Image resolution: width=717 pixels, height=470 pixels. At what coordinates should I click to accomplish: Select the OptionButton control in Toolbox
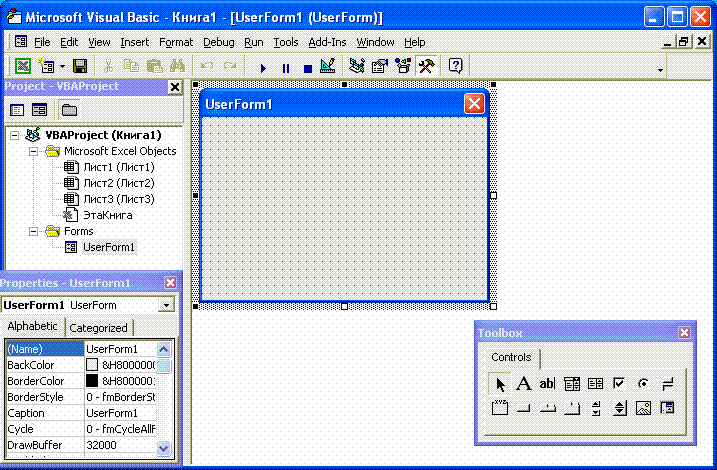pos(643,384)
